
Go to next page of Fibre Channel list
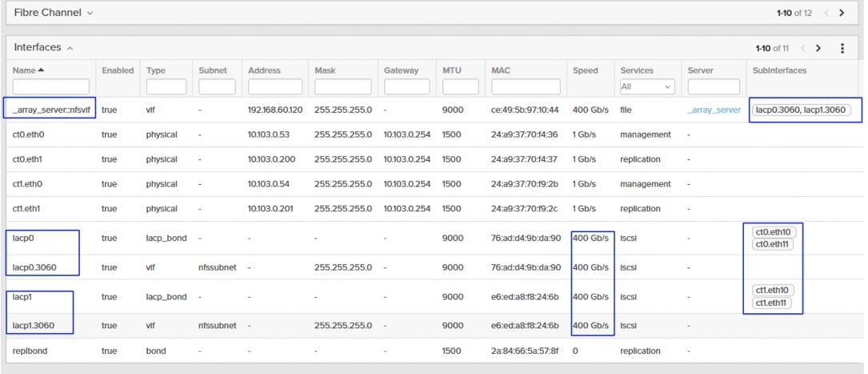point(842,13)
